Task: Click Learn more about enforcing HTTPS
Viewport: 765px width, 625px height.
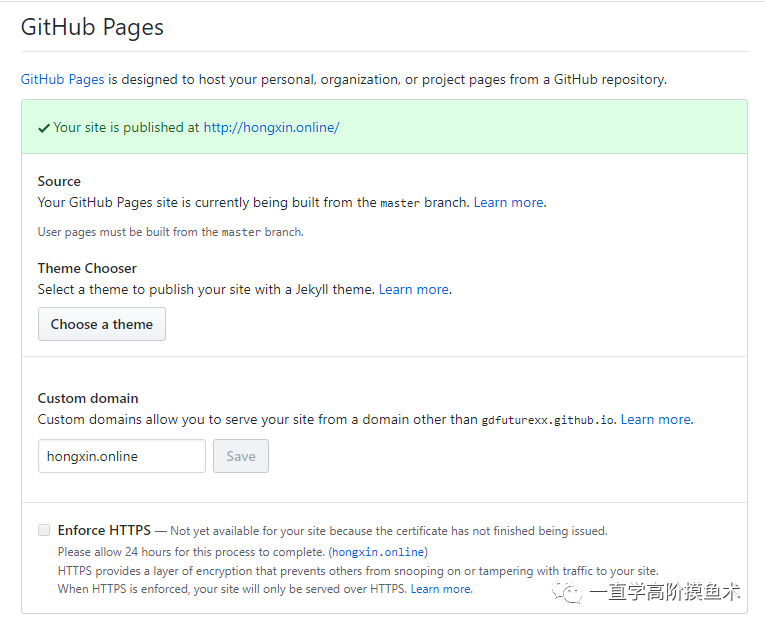Action: [x=442, y=589]
